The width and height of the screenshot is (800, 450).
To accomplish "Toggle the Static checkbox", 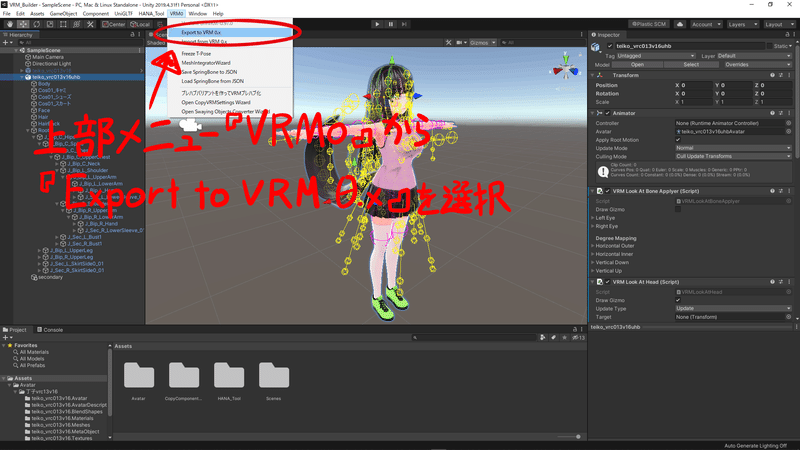I will [x=769, y=46].
